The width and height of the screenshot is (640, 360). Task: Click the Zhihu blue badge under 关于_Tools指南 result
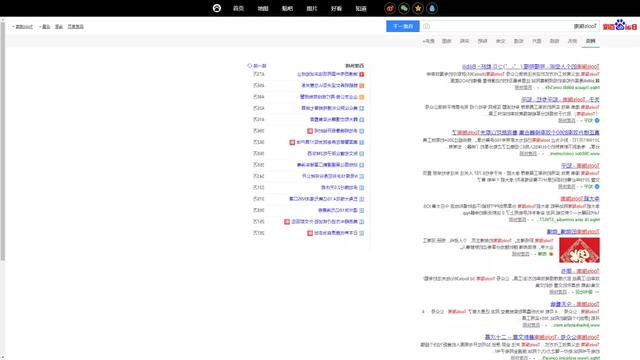click(x=597, y=120)
